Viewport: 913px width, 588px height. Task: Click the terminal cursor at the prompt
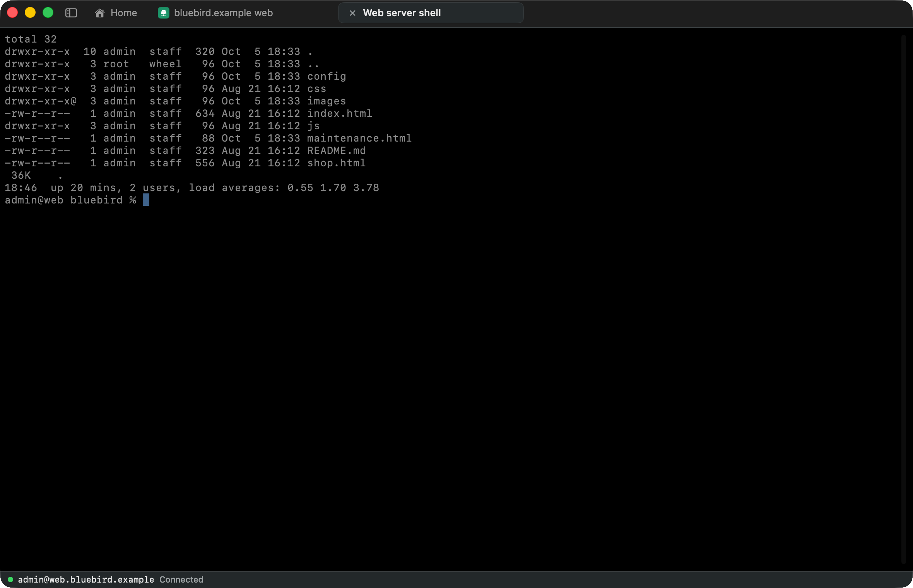pos(146,200)
